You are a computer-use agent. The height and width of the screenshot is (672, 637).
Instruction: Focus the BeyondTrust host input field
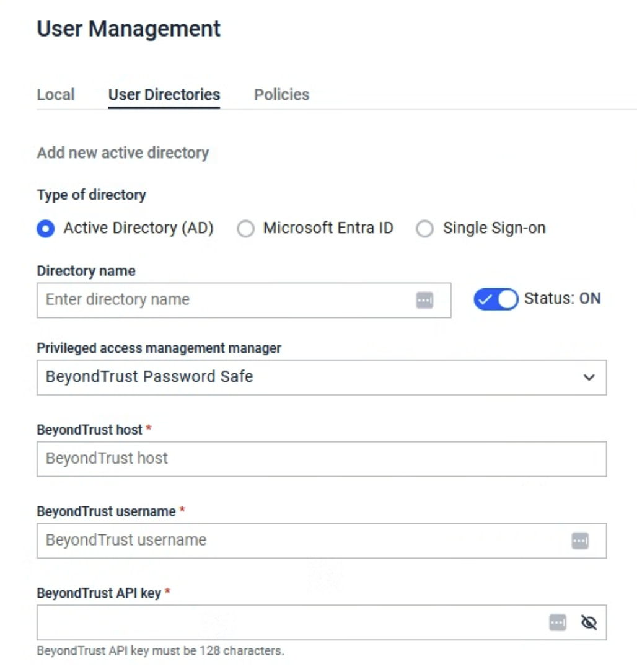coord(322,459)
